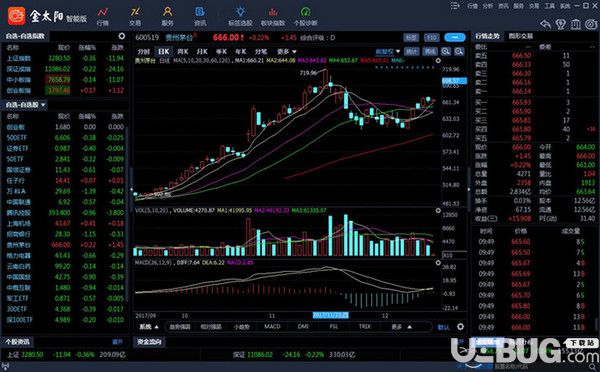Open the 行情 market icon in top toolbar
Image resolution: width=600 pixels, height=372 pixels.
coord(102,16)
